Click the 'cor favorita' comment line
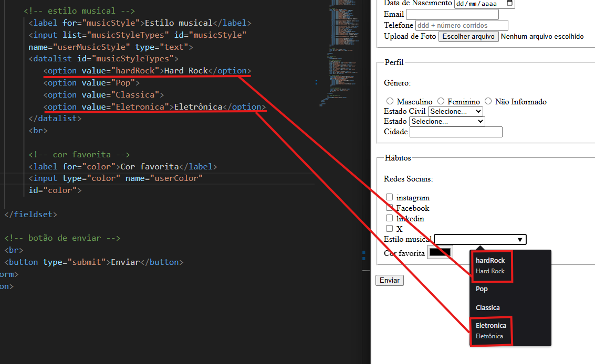This screenshot has width=595, height=364. point(79,155)
